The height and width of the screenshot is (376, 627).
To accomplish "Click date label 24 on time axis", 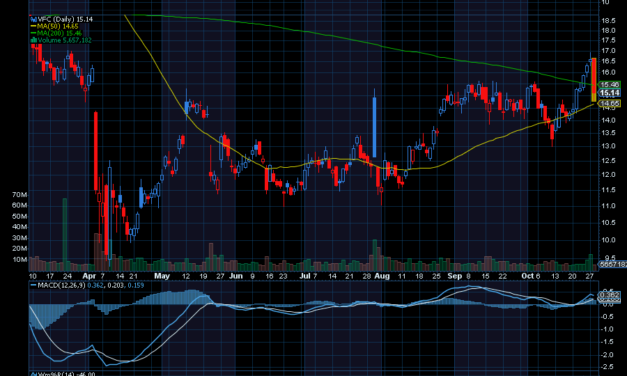I will (67, 276).
